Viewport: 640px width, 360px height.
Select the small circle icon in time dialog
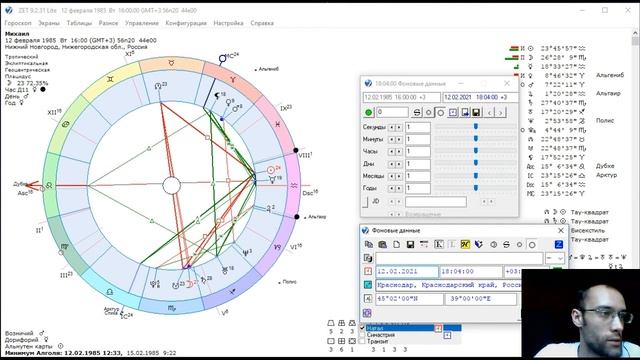point(429,112)
